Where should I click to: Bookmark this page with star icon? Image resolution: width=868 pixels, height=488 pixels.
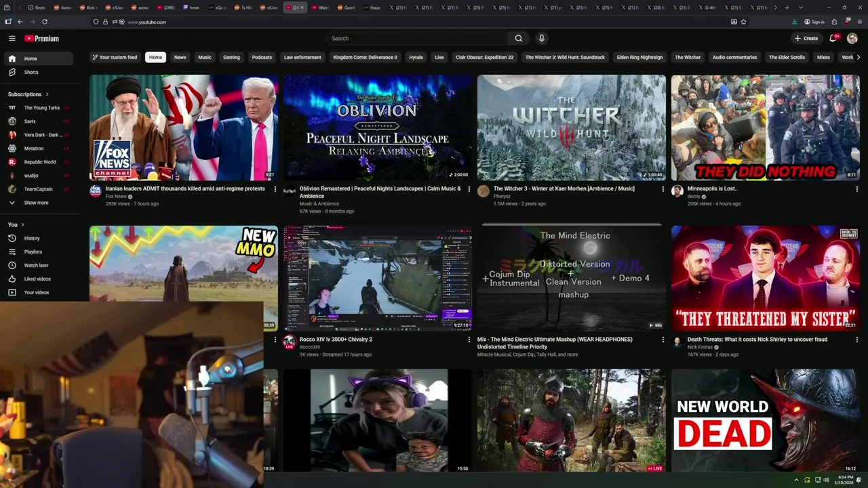tap(743, 22)
